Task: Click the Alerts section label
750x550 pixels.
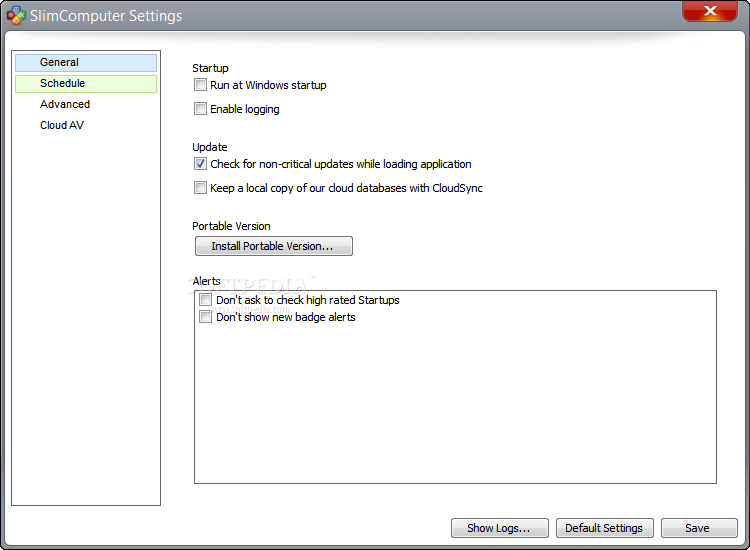Action: (x=206, y=281)
